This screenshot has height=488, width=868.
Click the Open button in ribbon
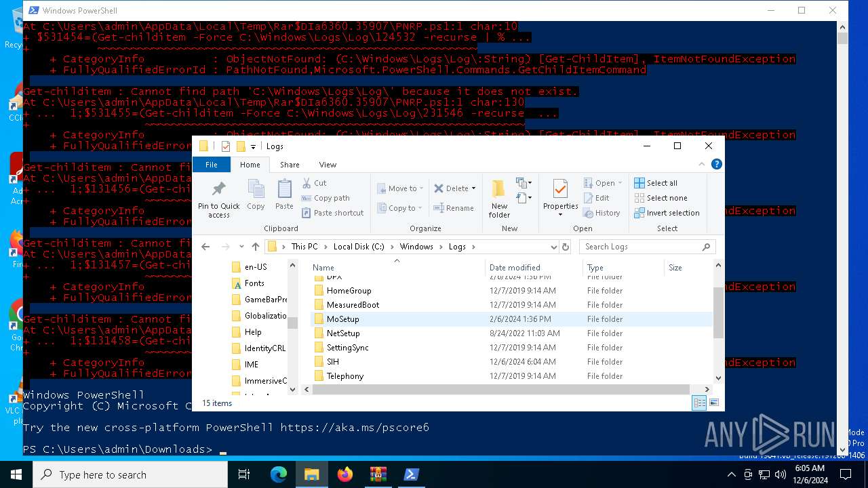pyautogui.click(x=604, y=183)
